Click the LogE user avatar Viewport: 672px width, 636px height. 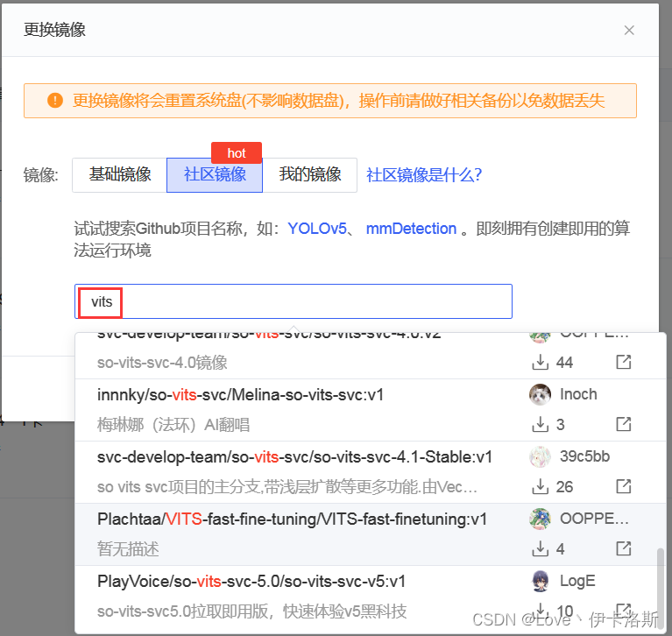pyautogui.click(x=540, y=581)
